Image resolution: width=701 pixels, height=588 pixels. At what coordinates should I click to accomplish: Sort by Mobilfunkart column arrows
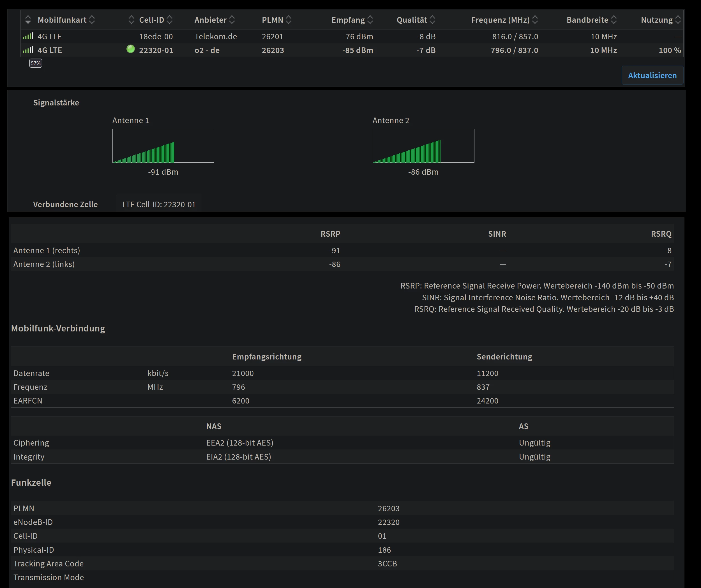[92, 20]
